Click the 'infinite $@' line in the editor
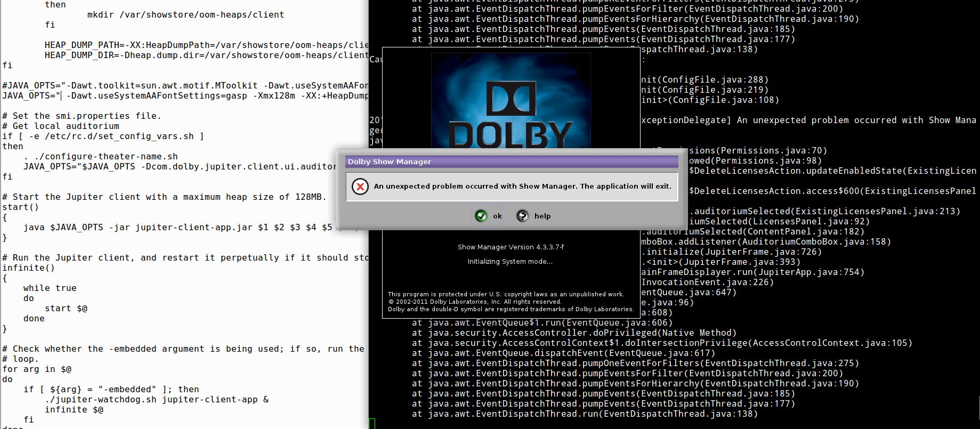The image size is (980, 429). click(x=74, y=410)
